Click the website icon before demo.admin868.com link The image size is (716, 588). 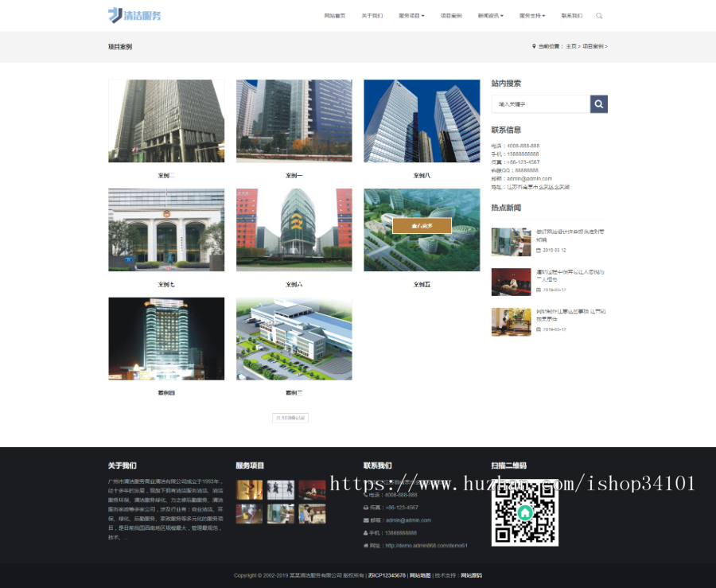pos(365,545)
